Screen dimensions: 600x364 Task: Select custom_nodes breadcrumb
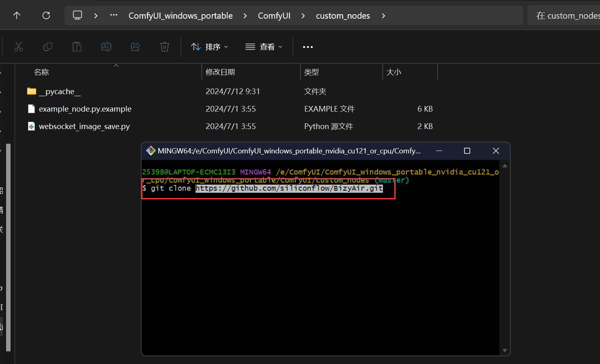coord(343,15)
